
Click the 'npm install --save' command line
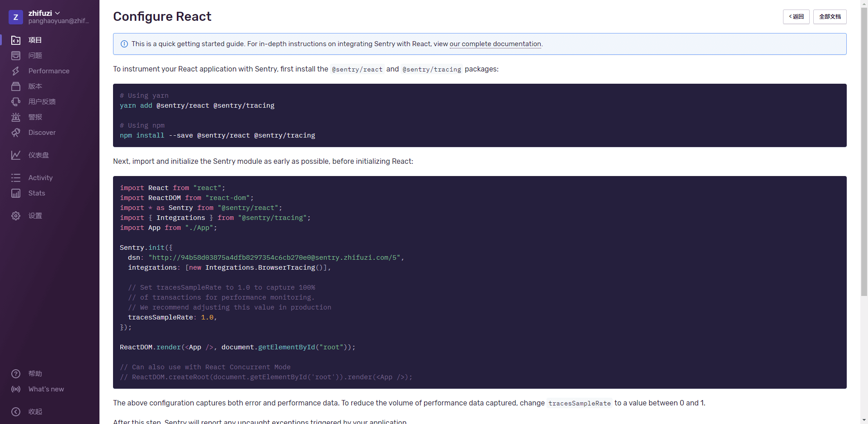tap(217, 135)
